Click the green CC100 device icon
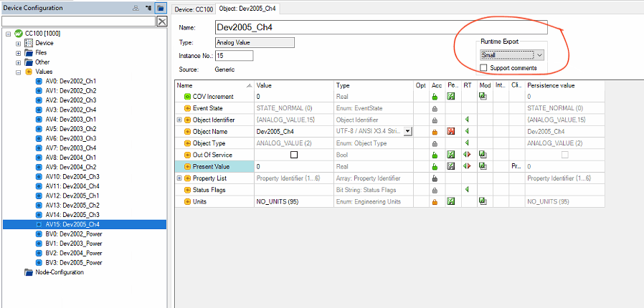The height and width of the screenshot is (308, 644). (x=19, y=34)
